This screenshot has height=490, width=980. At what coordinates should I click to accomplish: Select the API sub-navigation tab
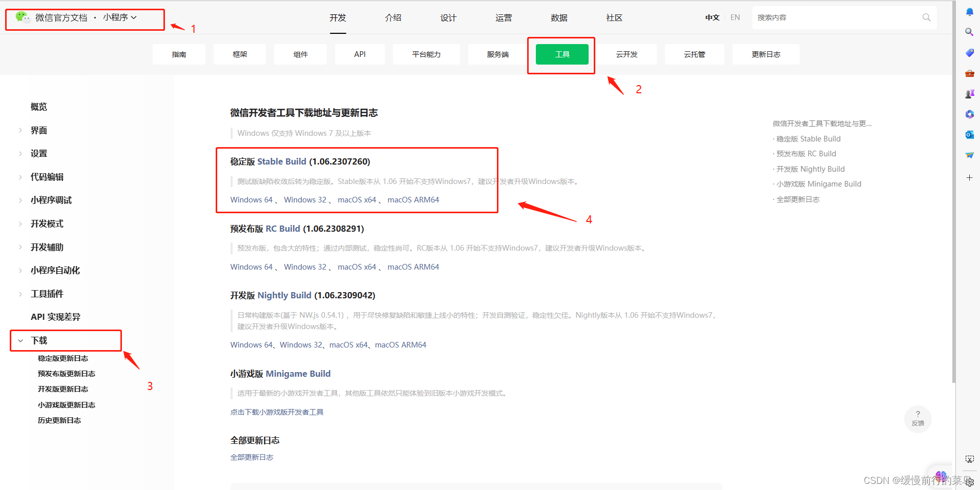pyautogui.click(x=360, y=54)
